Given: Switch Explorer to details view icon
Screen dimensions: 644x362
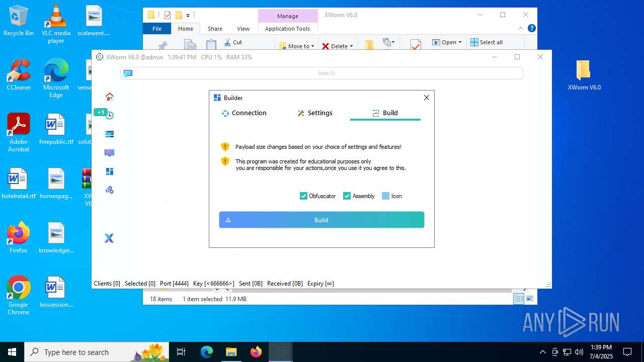Looking at the screenshot, I should pos(519,299).
